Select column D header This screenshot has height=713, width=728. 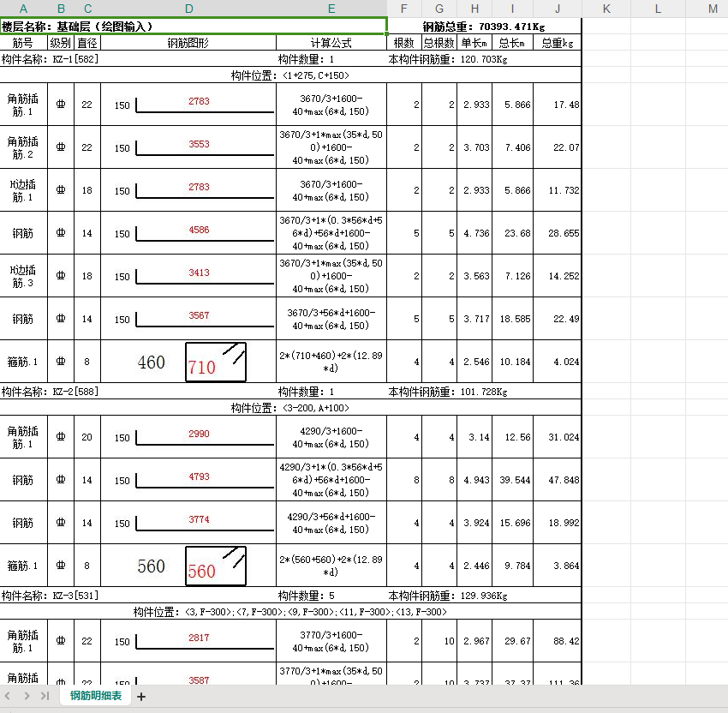pyautogui.click(x=188, y=9)
